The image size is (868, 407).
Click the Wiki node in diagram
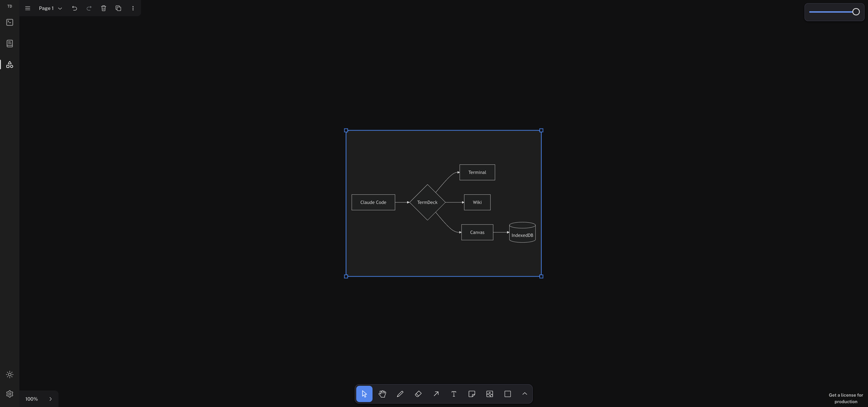point(477,202)
